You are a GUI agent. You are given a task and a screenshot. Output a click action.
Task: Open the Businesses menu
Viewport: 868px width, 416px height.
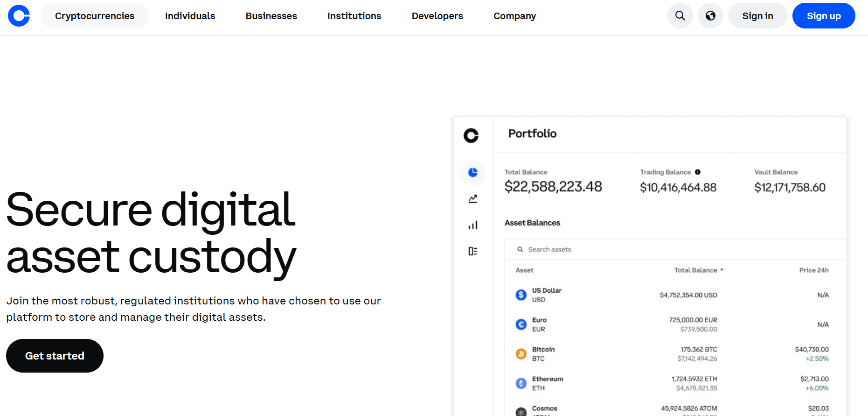271,16
